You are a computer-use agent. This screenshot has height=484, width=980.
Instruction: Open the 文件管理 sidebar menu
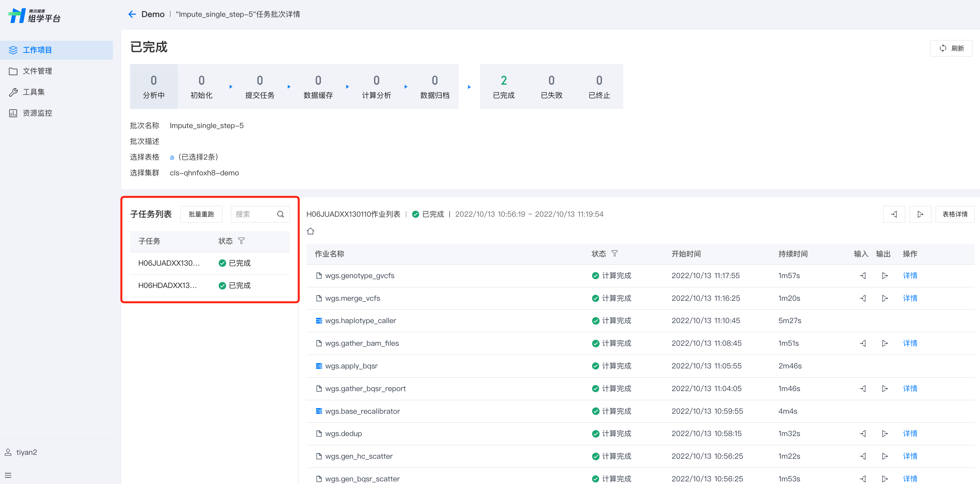point(37,71)
